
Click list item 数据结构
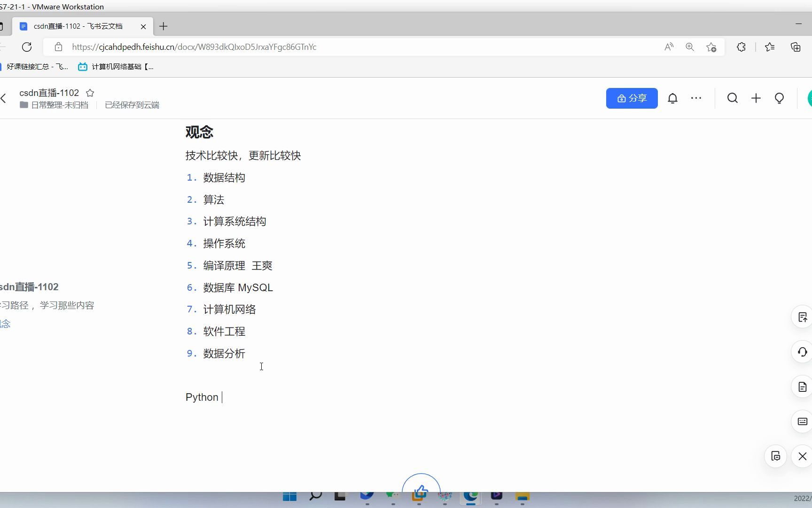[x=224, y=178]
